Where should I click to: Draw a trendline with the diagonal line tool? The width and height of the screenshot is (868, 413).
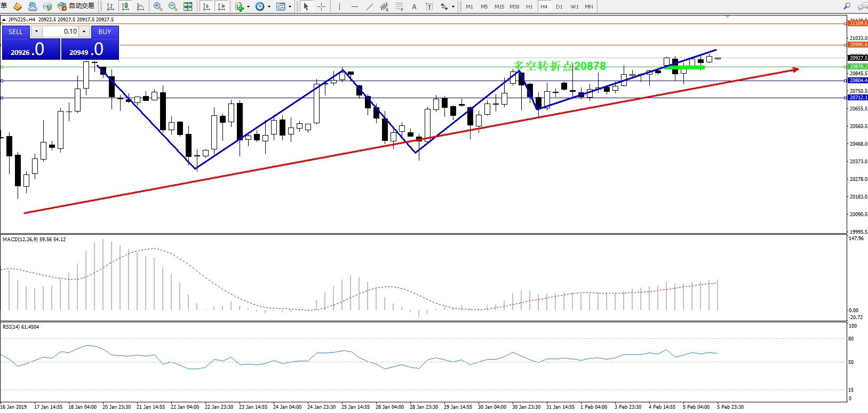click(369, 6)
